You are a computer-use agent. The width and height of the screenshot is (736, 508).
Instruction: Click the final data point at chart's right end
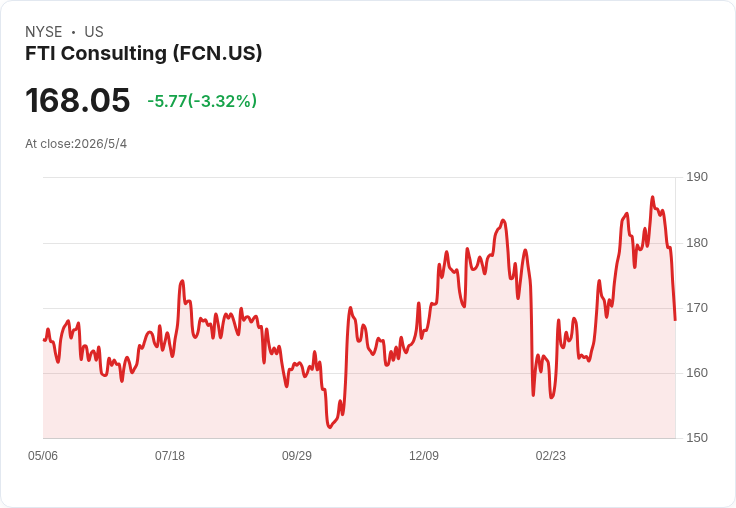[675, 320]
